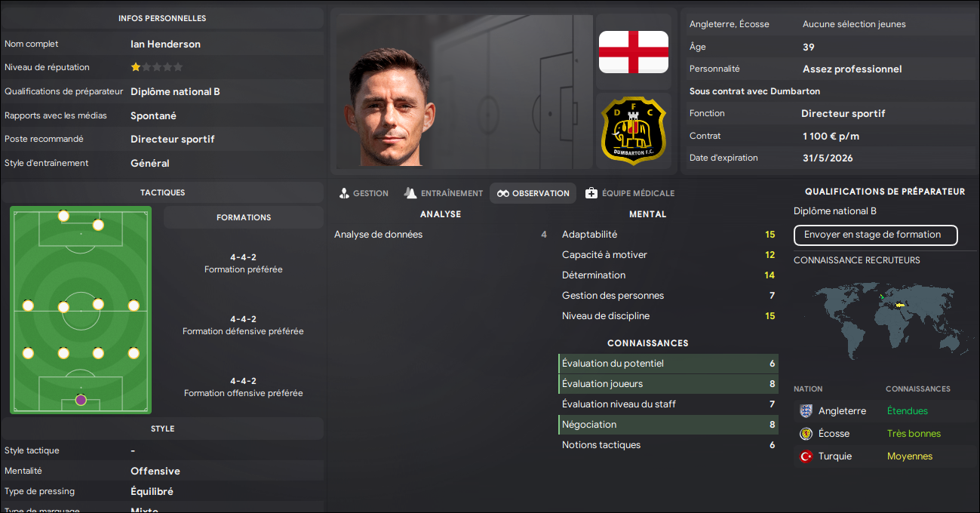Open the Dumbarton F.C. club badge
980x513 pixels.
coord(633,131)
